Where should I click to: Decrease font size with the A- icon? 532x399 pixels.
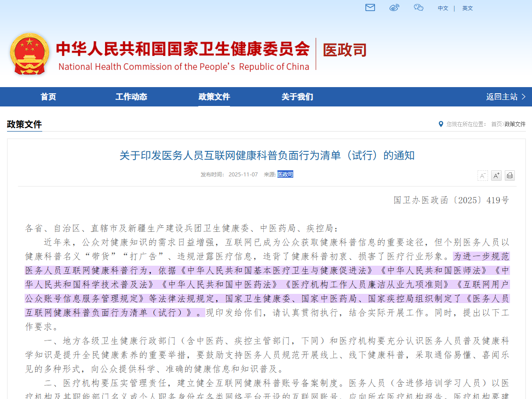point(483,175)
